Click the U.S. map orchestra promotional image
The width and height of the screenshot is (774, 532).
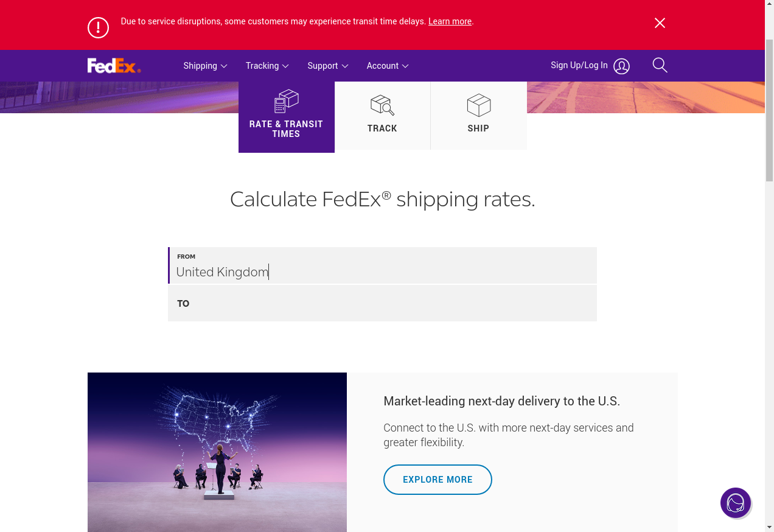click(x=217, y=452)
